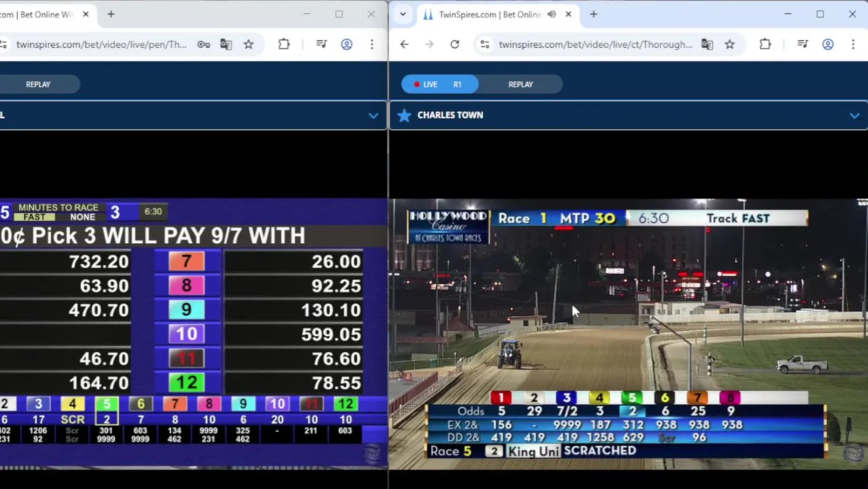Select the REPLAY option in the right window
The width and height of the screenshot is (868, 489).
(x=521, y=84)
